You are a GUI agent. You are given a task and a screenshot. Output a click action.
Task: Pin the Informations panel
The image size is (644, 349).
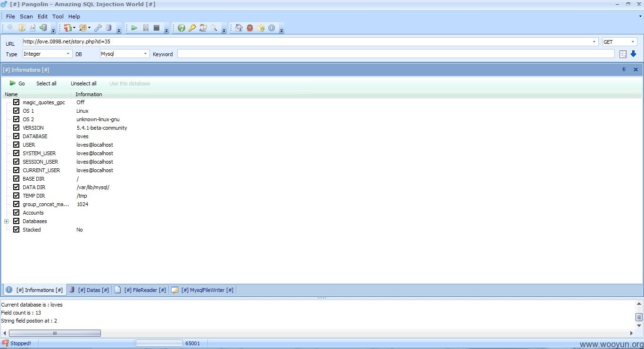(x=624, y=69)
